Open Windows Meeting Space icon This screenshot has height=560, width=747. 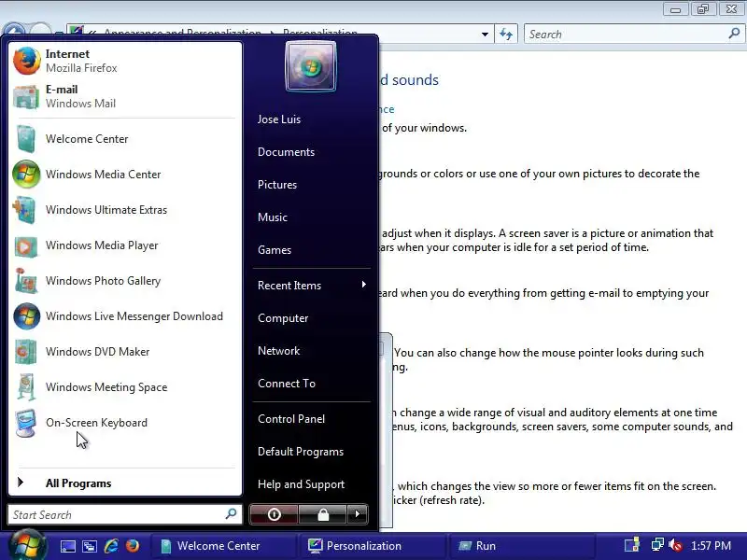tap(27, 387)
